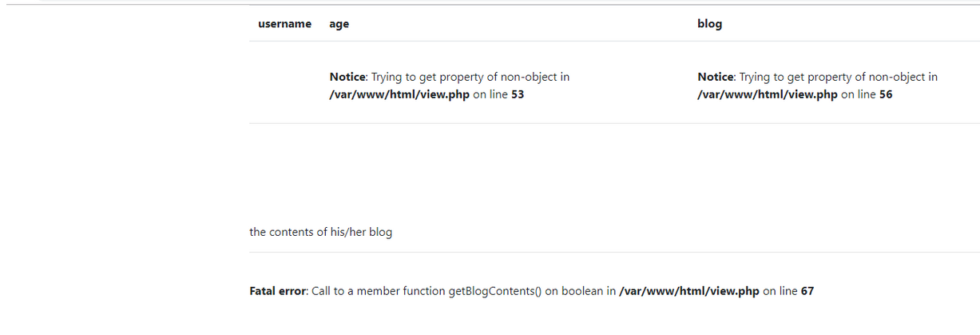This screenshot has height=335, width=980.
Task: Click line number 67 in the fatal error
Action: tap(807, 291)
